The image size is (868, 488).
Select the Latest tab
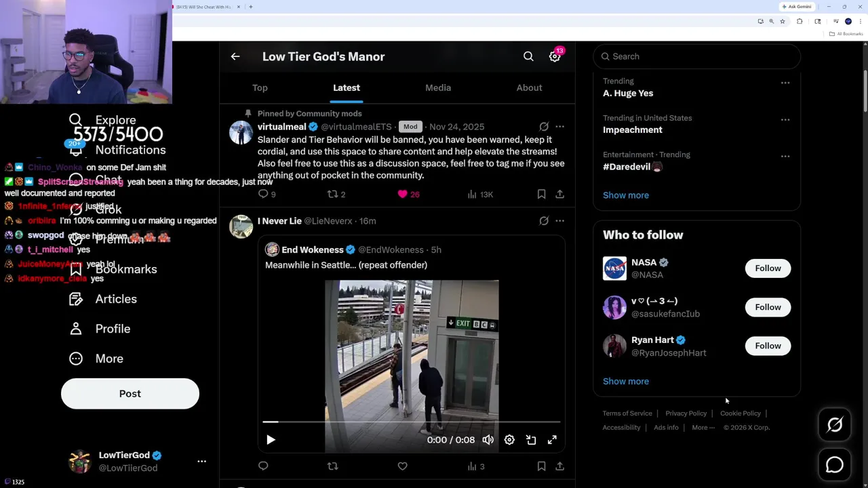(347, 87)
